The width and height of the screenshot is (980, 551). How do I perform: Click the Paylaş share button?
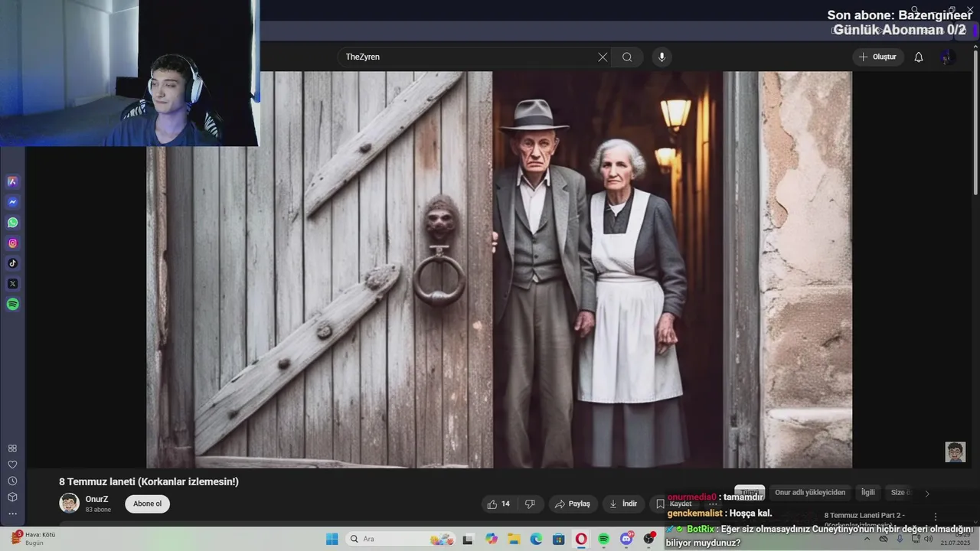[573, 504]
